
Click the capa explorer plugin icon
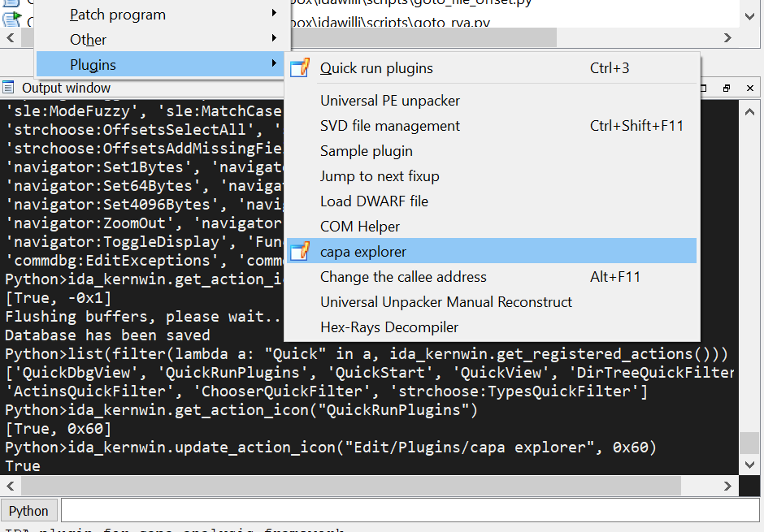[300, 252]
